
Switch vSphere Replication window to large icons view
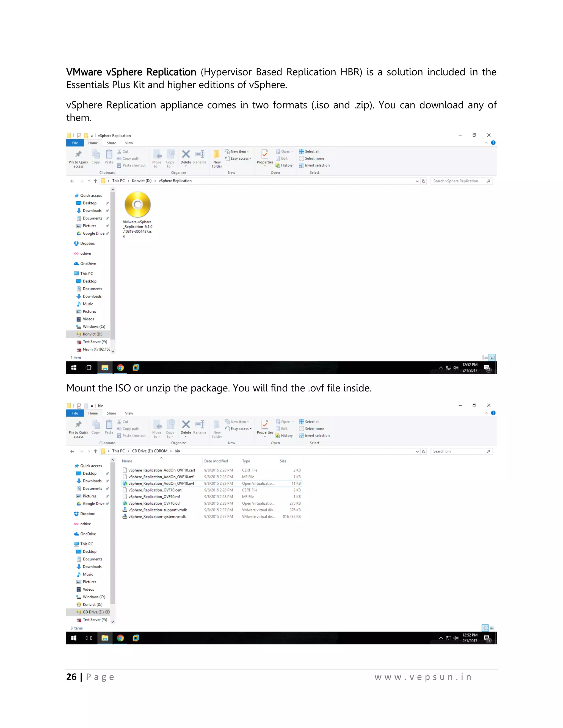coord(492,357)
